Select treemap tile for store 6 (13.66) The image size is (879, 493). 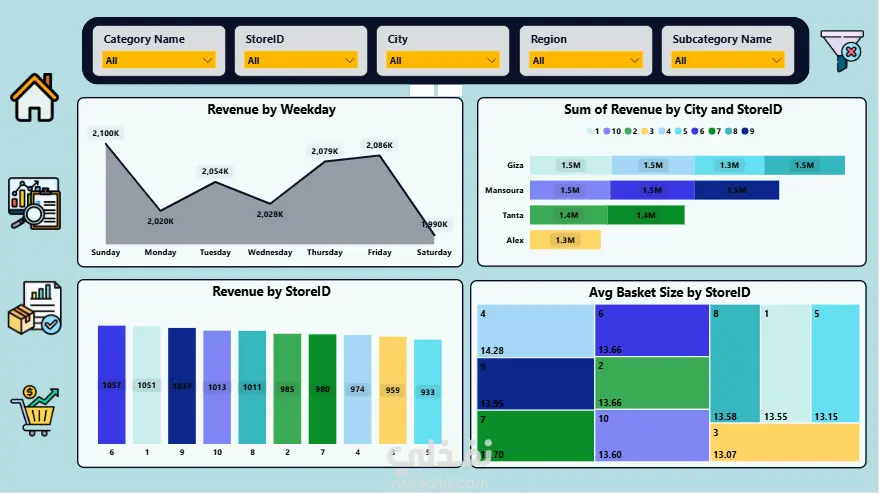652,330
